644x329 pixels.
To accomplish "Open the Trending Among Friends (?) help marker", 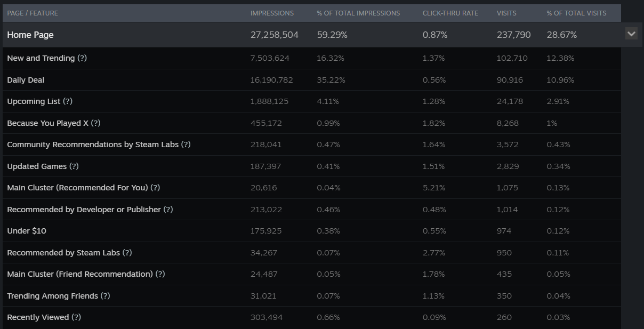I will tap(105, 296).
